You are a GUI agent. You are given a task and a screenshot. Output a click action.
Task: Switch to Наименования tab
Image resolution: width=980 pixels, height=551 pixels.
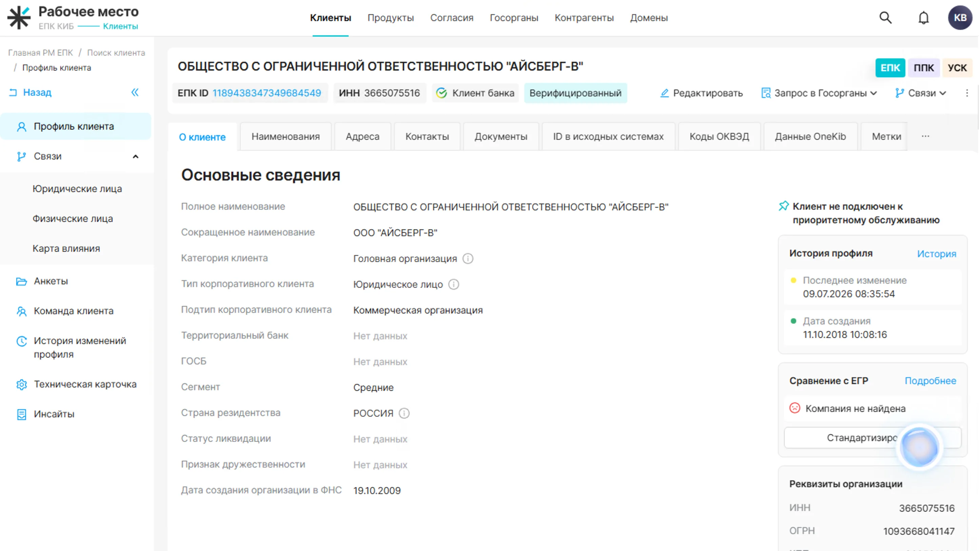(285, 137)
